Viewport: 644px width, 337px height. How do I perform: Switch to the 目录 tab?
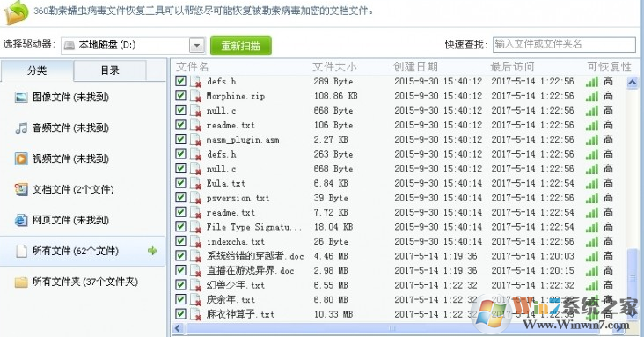pos(110,70)
